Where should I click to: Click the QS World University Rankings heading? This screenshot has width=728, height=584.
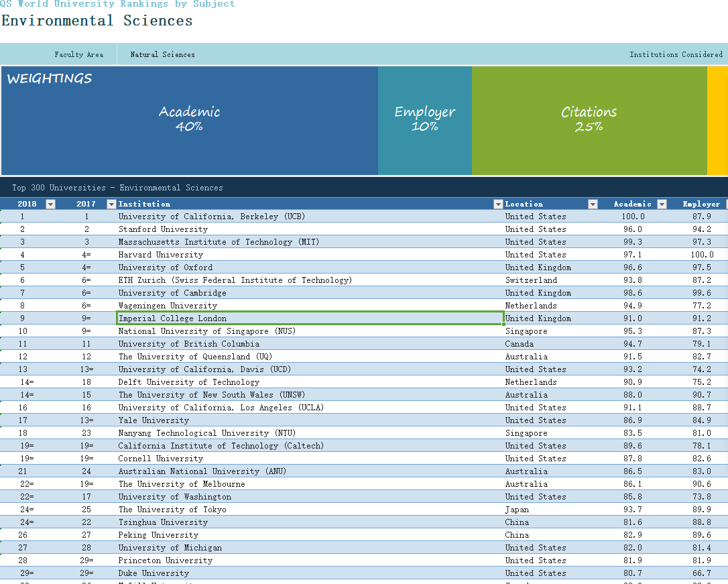click(117, 4)
